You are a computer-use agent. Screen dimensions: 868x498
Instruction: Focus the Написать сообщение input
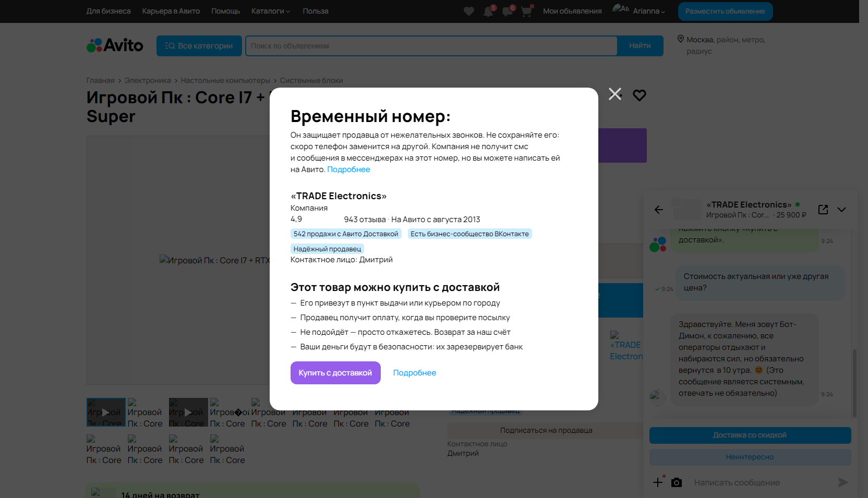tap(762, 482)
